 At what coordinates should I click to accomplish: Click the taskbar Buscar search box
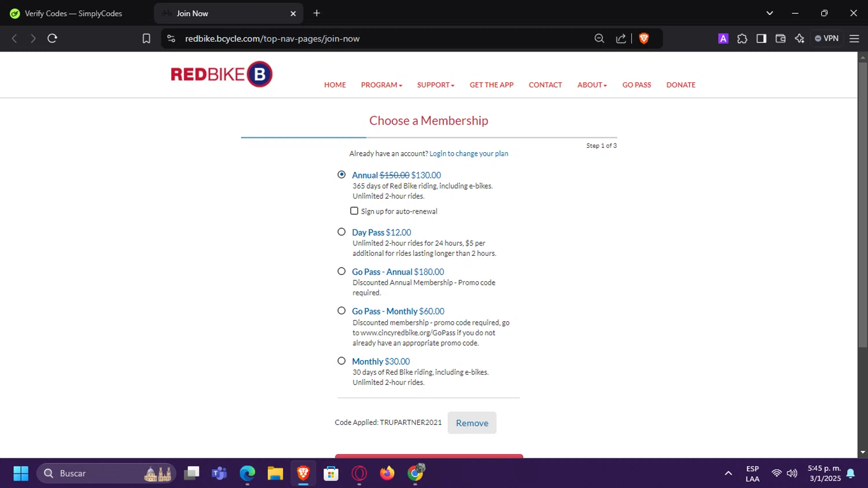pos(106,474)
